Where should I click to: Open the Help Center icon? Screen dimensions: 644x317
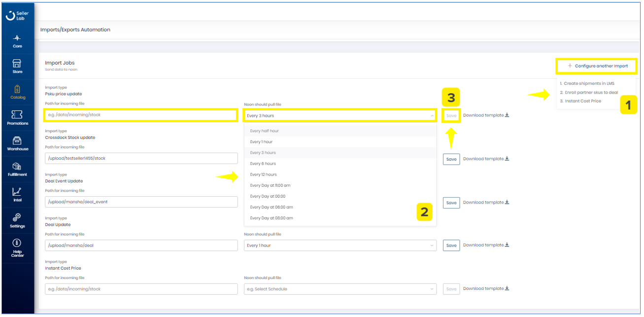click(x=17, y=248)
